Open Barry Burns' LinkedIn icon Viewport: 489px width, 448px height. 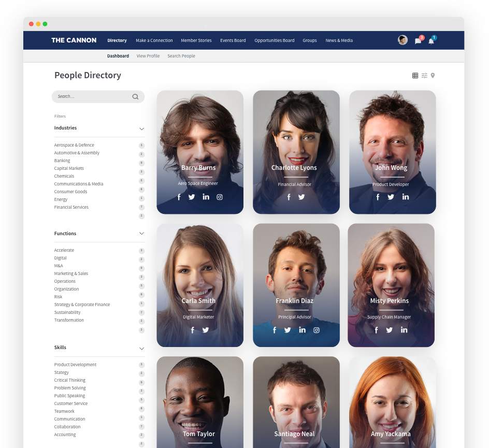(x=206, y=197)
